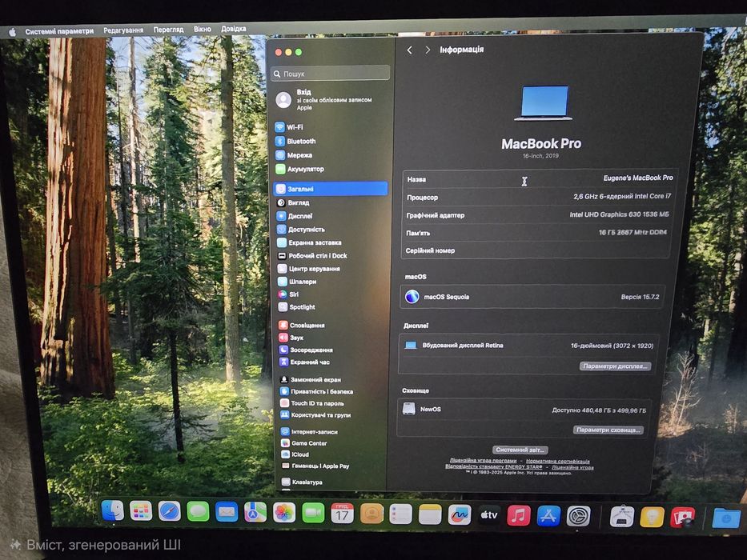The height and width of the screenshot is (560, 747).
Task: Open Photos from the Dock
Action: pos(284,514)
